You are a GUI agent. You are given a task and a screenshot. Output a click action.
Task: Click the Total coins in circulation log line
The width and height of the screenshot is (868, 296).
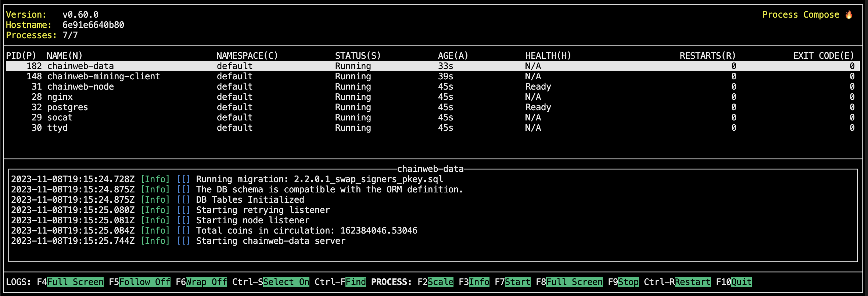point(214,231)
